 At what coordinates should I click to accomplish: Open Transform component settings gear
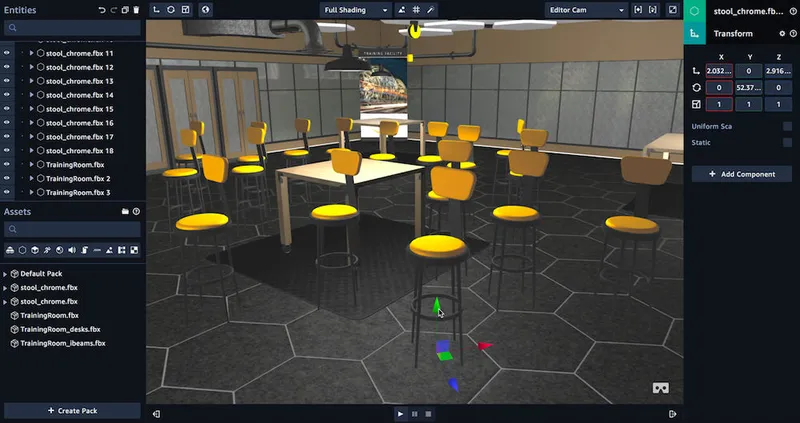[782, 34]
